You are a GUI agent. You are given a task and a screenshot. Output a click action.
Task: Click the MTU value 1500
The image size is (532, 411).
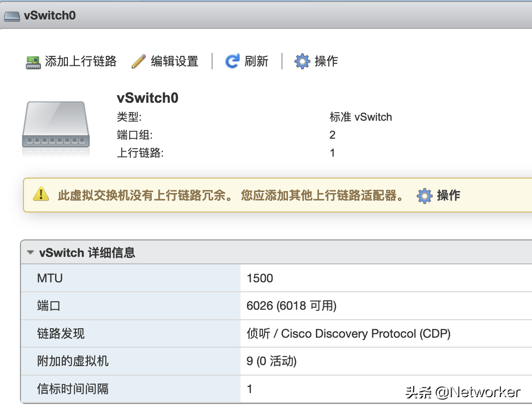click(260, 278)
